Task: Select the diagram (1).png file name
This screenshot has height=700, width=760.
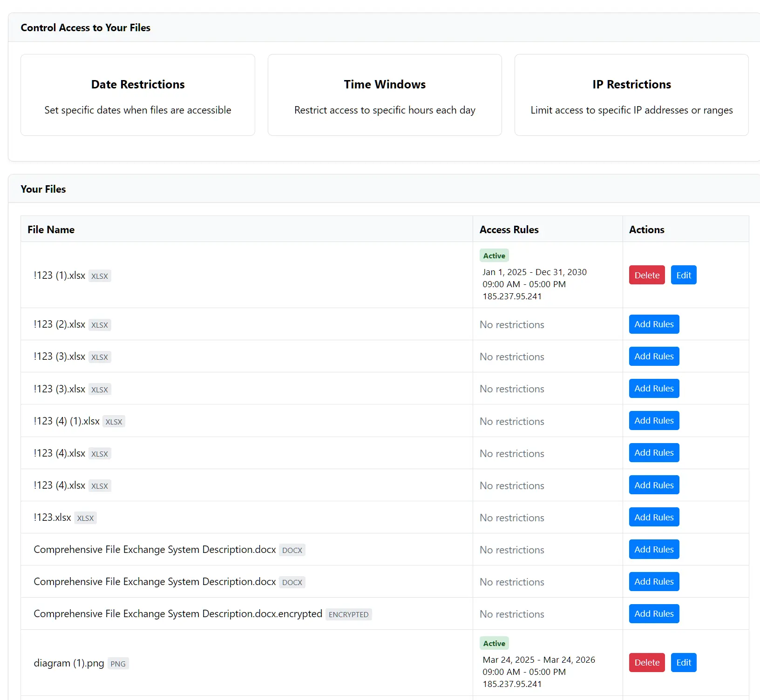Action: (69, 663)
